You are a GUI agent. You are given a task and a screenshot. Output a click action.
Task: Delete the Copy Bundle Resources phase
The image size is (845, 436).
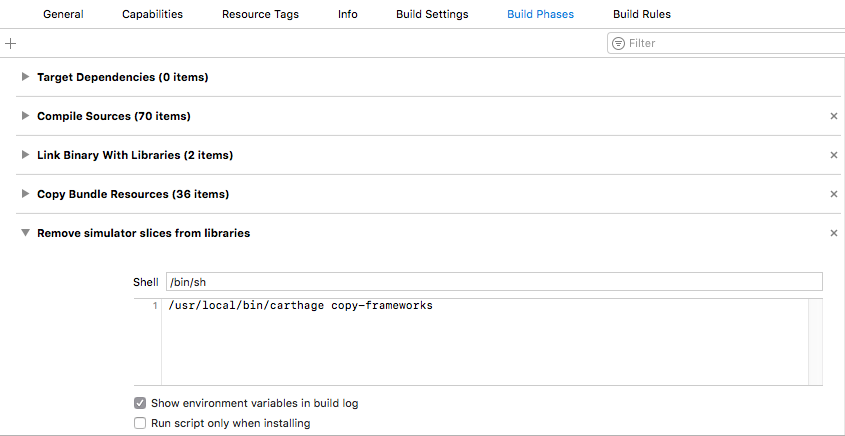pyautogui.click(x=834, y=194)
